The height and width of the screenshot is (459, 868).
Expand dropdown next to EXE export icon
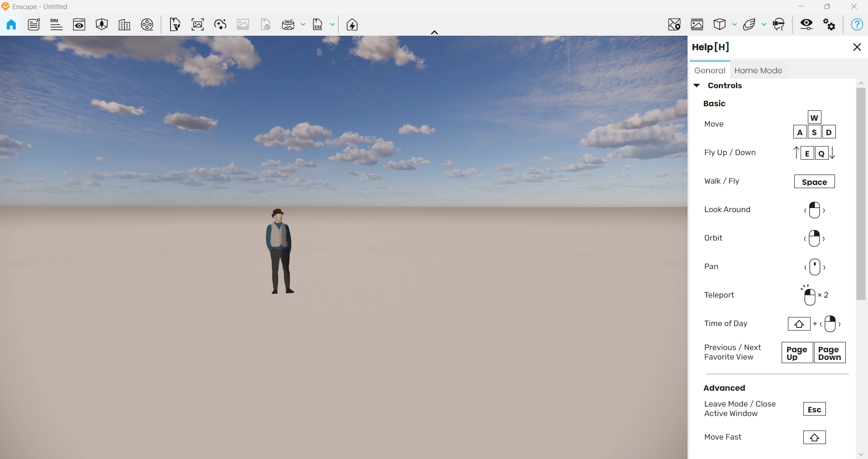point(332,24)
